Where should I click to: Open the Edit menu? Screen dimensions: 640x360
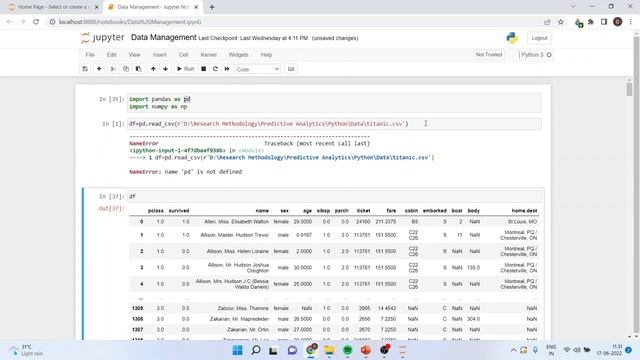tap(111, 55)
